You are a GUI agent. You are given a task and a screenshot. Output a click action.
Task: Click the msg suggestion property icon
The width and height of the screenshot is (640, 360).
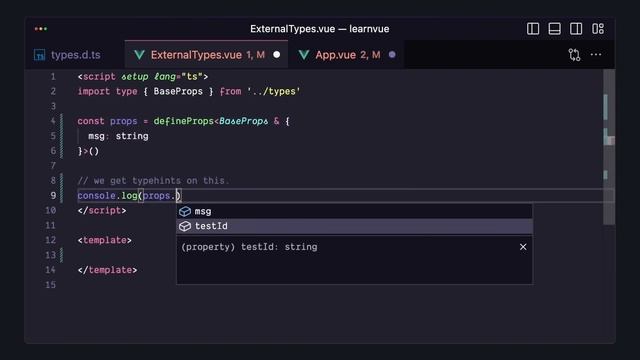coord(185,211)
